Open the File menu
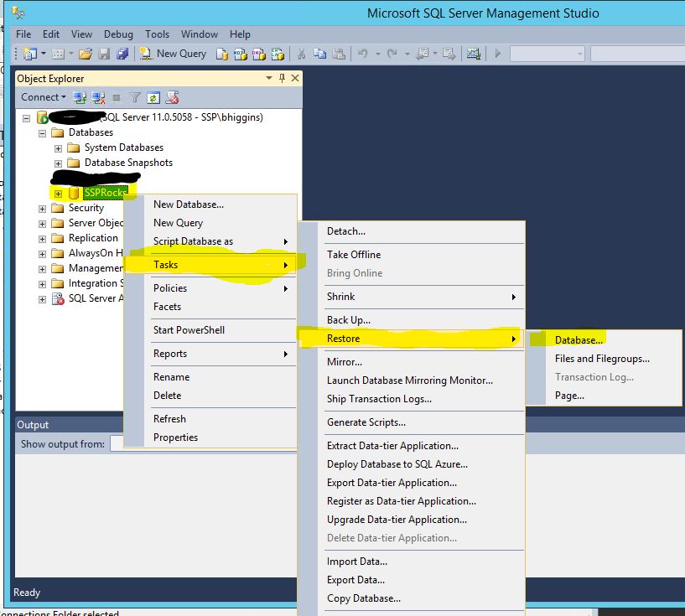The height and width of the screenshot is (616, 685). click(23, 34)
